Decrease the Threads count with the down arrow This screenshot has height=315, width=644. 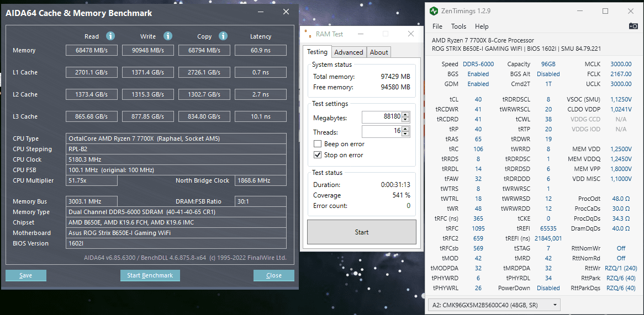point(406,134)
